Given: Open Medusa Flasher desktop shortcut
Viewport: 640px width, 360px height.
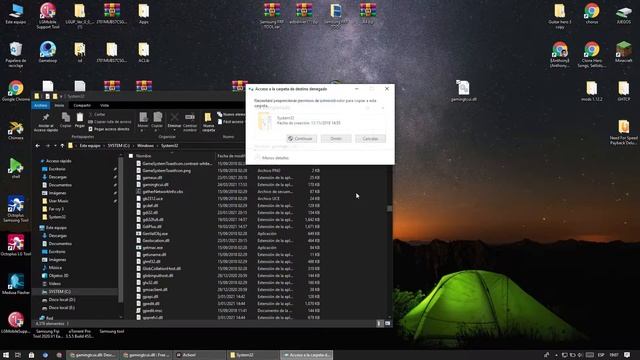Looking at the screenshot, I should 16,284.
